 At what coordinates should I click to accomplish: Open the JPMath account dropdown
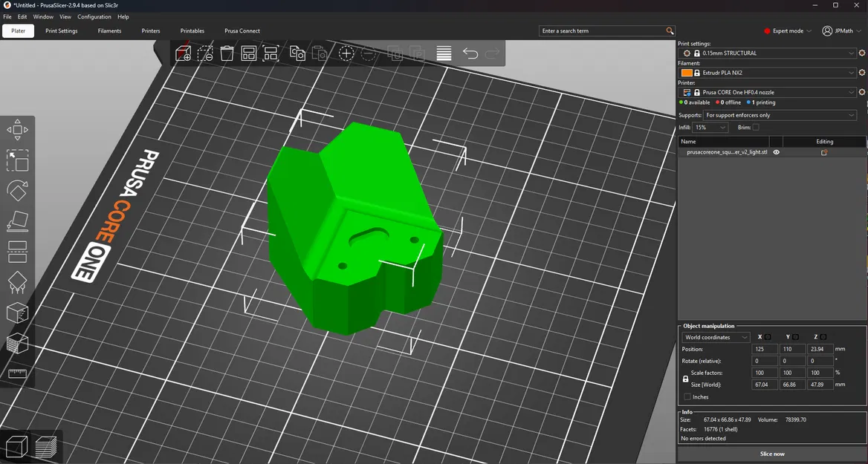pos(841,31)
